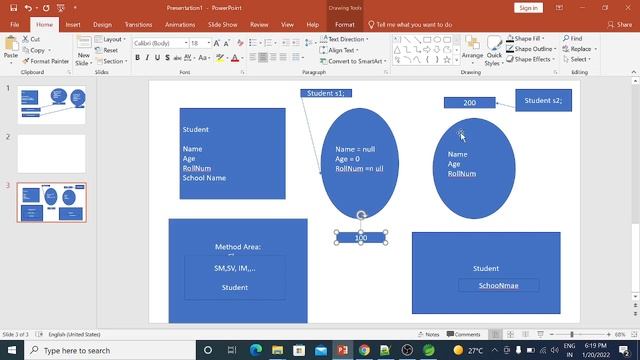Fit slide to current window icon
This screenshot has height=360, width=640.
point(634,334)
